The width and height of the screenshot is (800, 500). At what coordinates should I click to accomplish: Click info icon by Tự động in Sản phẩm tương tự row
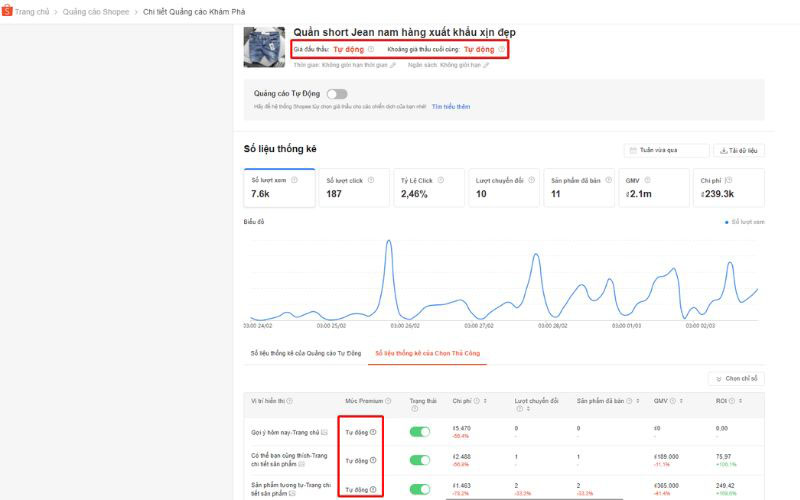(373, 490)
